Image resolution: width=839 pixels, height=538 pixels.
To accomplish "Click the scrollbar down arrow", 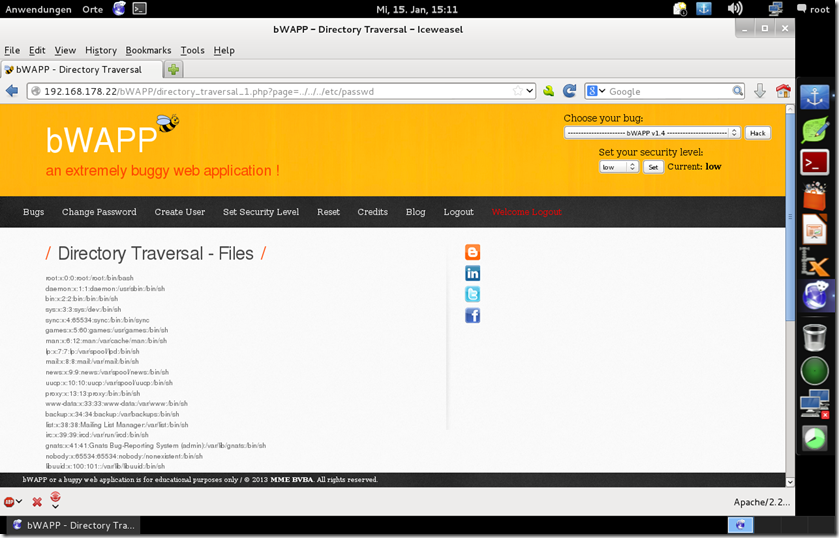I will tap(790, 482).
